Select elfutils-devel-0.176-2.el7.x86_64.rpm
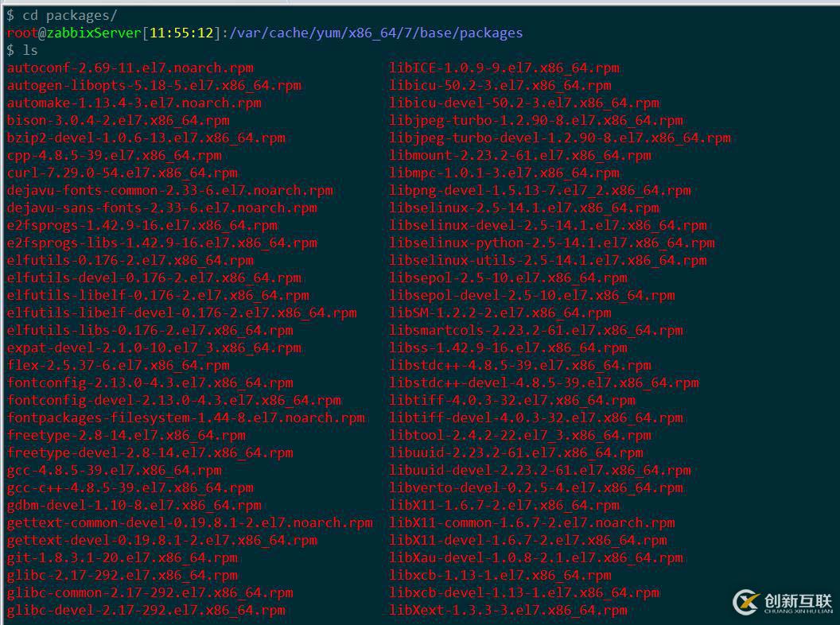The width and height of the screenshot is (840, 625). pos(154,278)
